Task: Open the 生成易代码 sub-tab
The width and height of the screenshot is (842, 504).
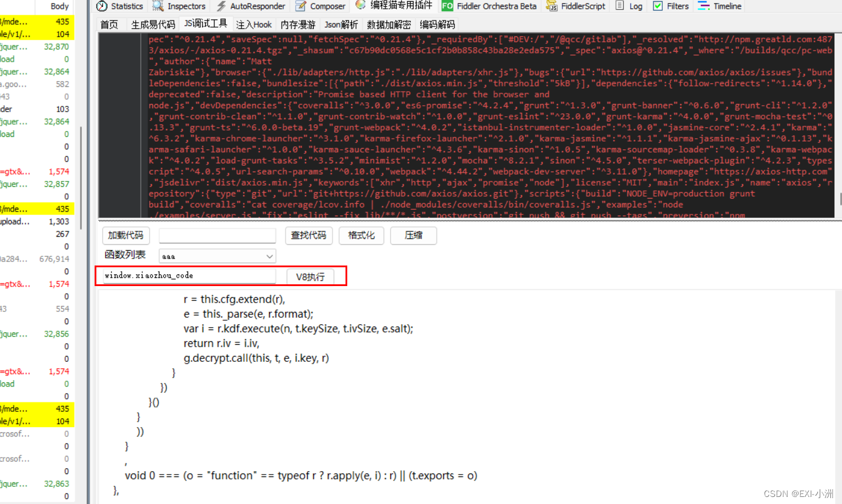Action: pyautogui.click(x=153, y=25)
